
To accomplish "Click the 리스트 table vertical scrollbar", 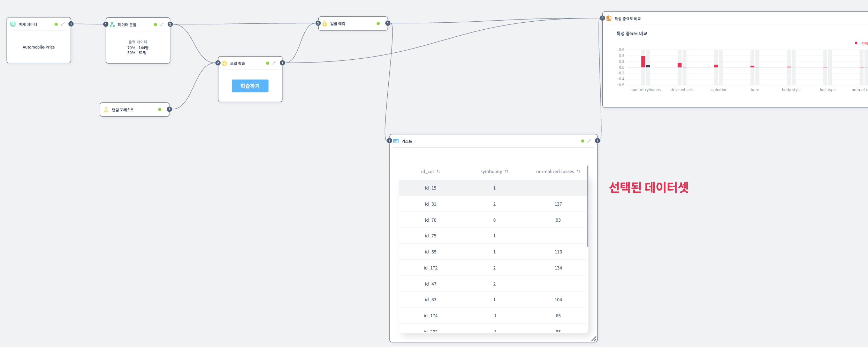I will coord(587,206).
